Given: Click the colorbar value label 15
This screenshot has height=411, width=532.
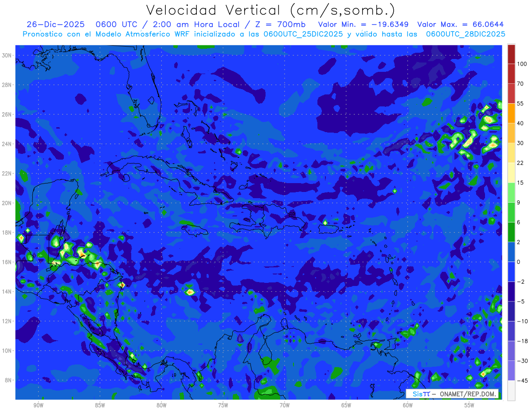Looking at the screenshot, I should [520, 183].
